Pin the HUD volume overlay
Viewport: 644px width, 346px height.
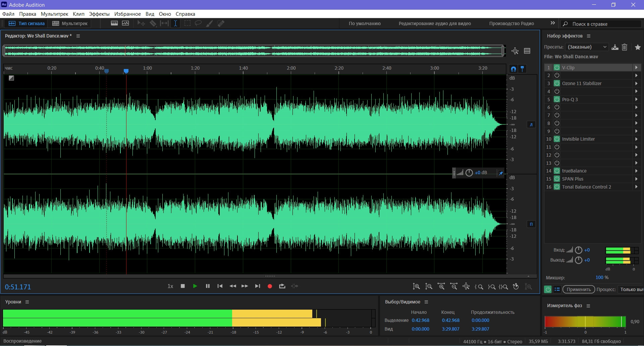point(501,173)
